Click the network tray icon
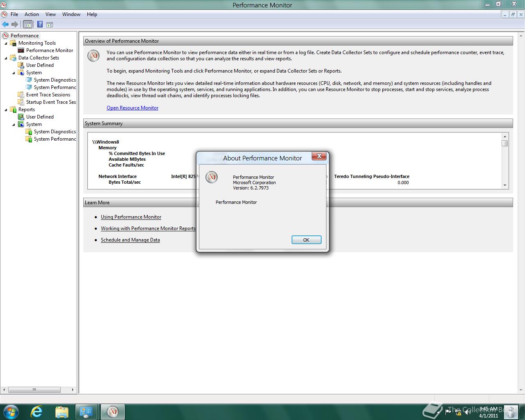Image resolution: width=525 pixels, height=420 pixels. pos(458,412)
